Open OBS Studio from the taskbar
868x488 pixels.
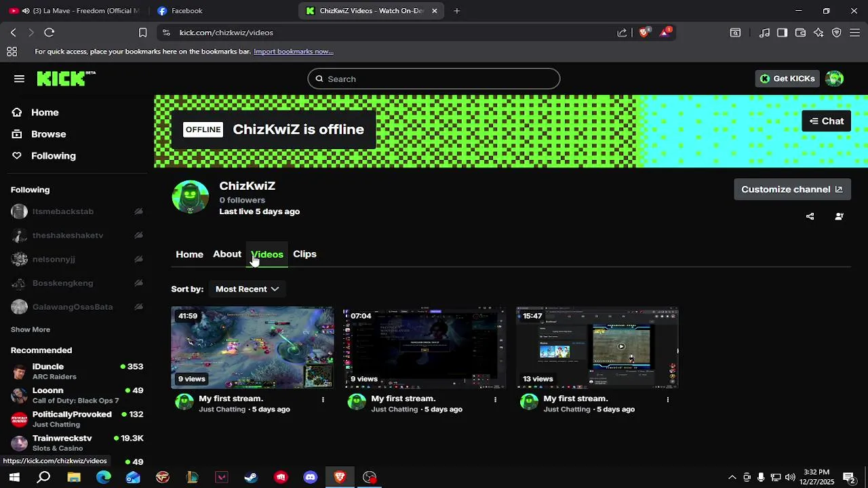[x=370, y=477]
